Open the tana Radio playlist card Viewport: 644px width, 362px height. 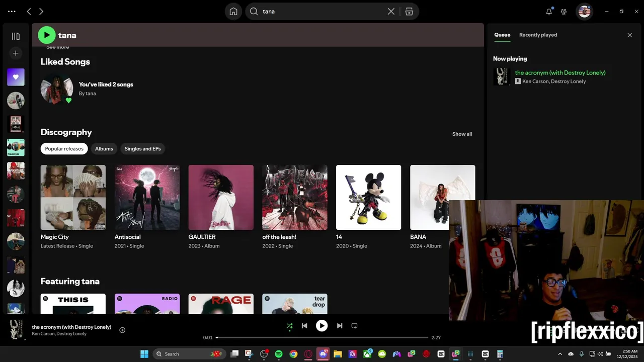pos(147,304)
